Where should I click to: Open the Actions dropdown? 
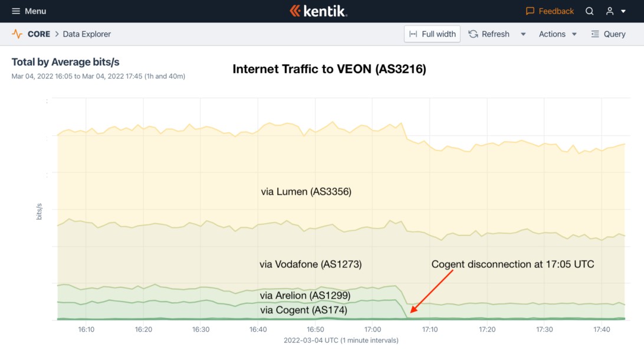coord(558,34)
